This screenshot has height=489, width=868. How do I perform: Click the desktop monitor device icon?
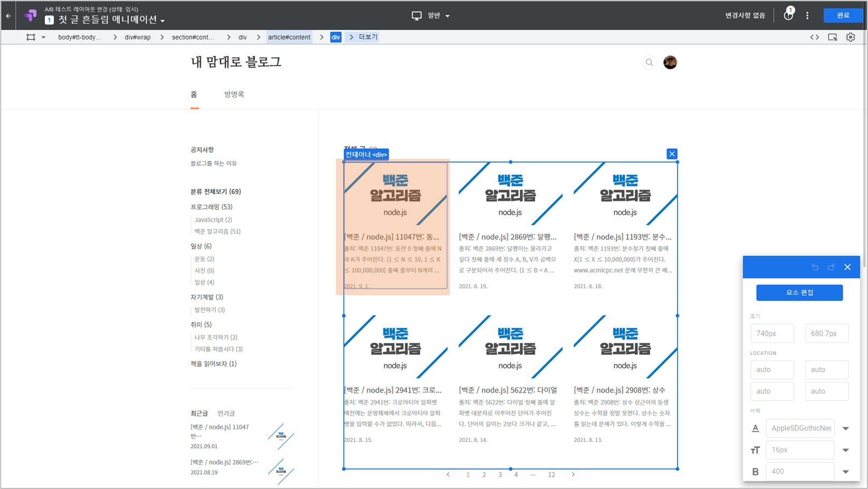pyautogui.click(x=416, y=16)
